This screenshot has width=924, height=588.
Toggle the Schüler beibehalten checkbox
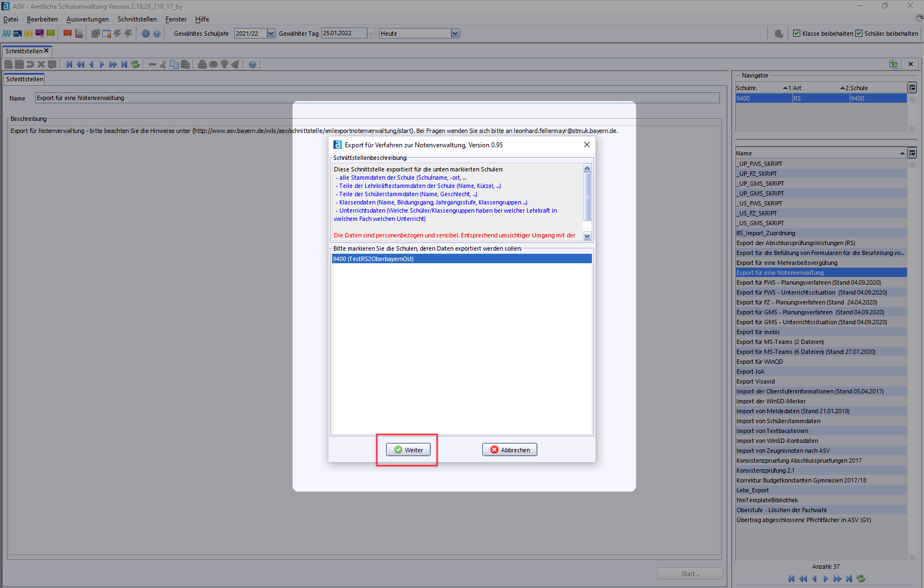point(859,34)
